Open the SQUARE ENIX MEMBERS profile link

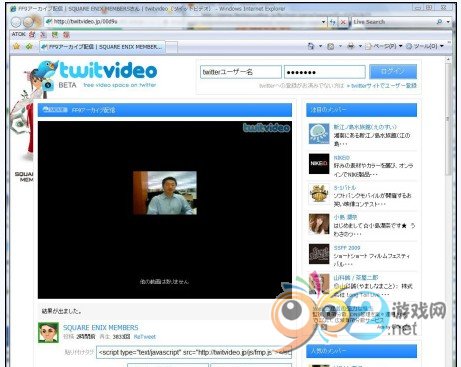[101, 328]
